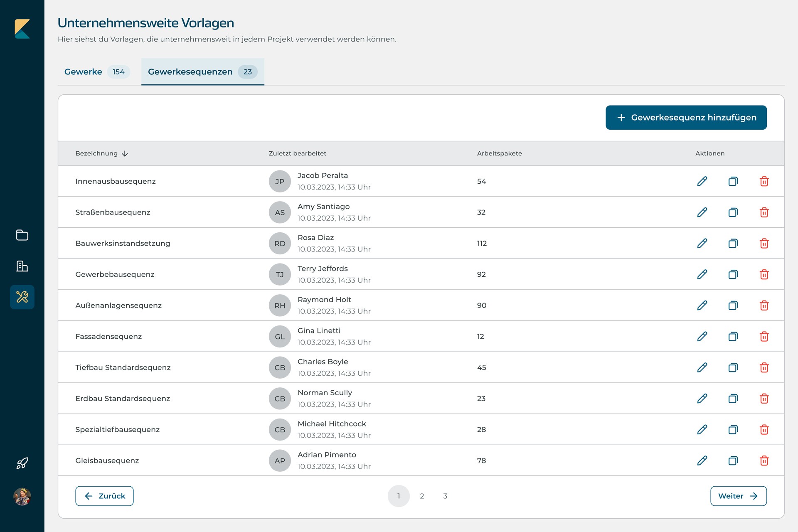
Task: Go to next page with Weiter
Action: pyautogui.click(x=738, y=496)
